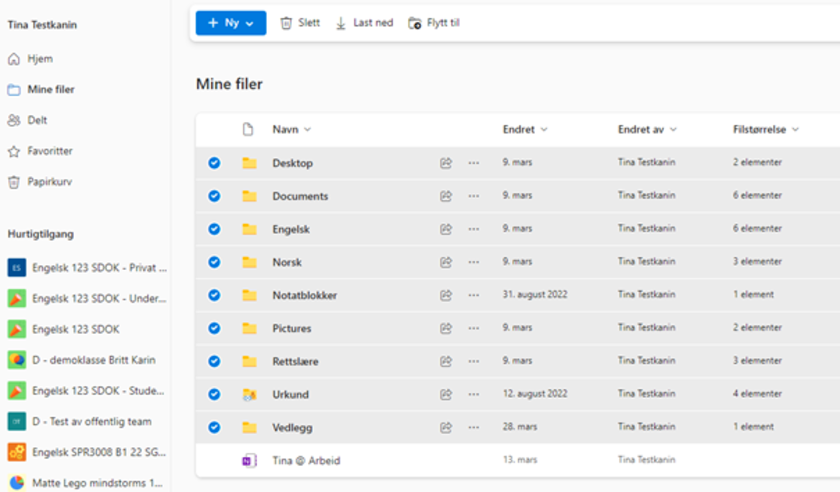The width and height of the screenshot is (840, 492).
Task: Click the Flytt til toolbar button
Action: (x=434, y=23)
